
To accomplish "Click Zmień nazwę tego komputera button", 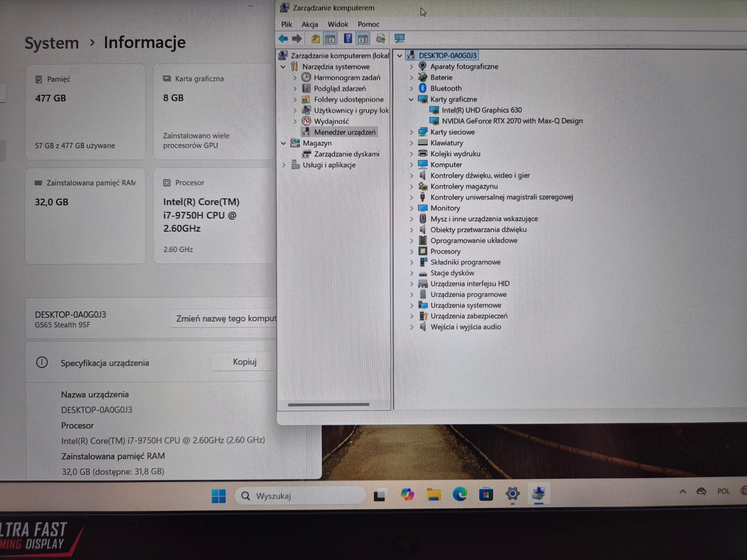I will [x=223, y=318].
